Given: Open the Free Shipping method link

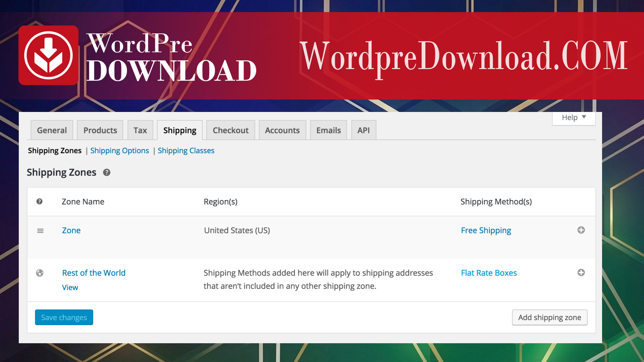Looking at the screenshot, I should 486,231.
